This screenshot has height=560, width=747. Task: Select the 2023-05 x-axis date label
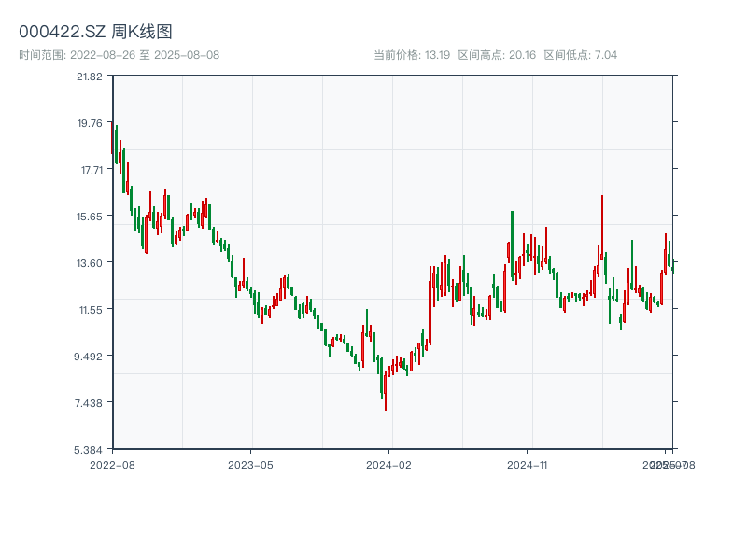click(250, 464)
